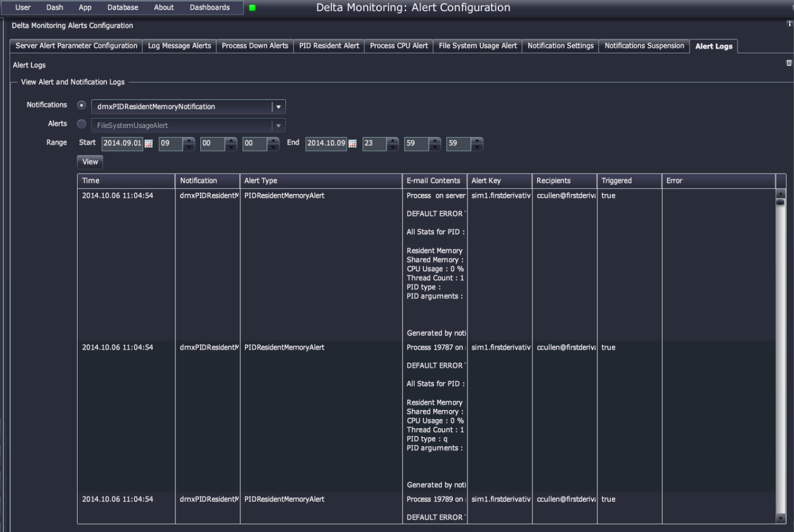794x532 pixels.
Task: Open the User menu
Action: point(22,8)
